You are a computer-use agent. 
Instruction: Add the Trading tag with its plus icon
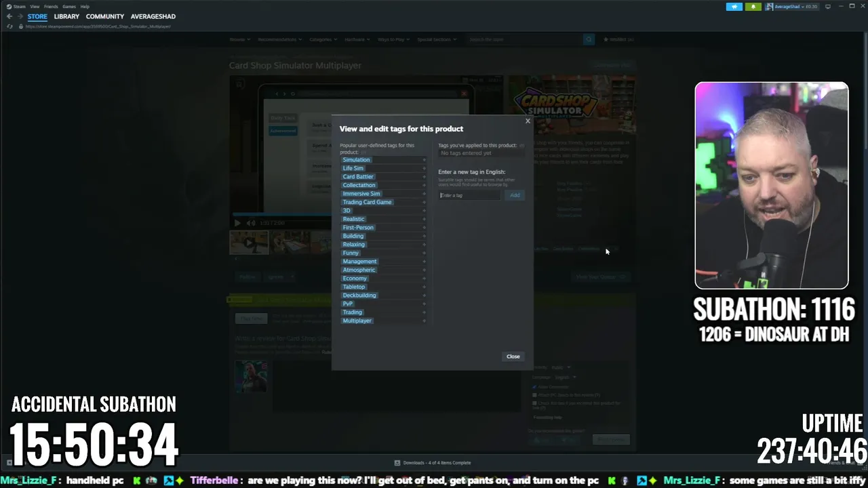pos(425,312)
